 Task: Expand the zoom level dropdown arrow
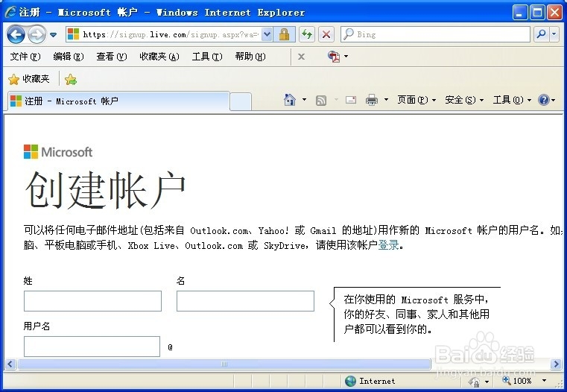544,381
